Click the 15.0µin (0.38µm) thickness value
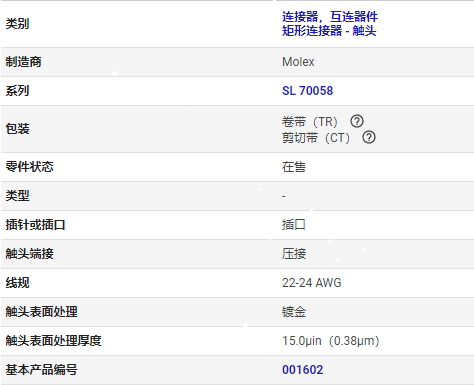The image size is (474, 385). click(331, 341)
